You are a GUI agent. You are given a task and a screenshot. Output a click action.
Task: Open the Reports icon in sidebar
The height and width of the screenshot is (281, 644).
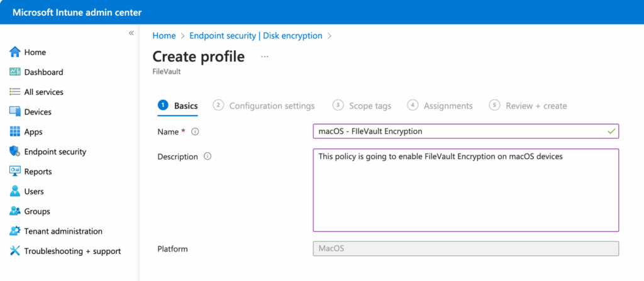tap(15, 172)
